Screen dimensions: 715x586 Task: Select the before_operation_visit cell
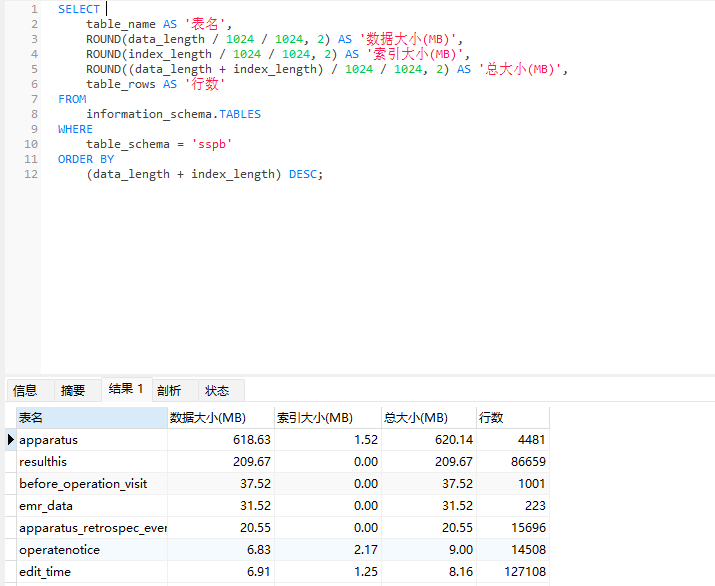pyautogui.click(x=92, y=484)
